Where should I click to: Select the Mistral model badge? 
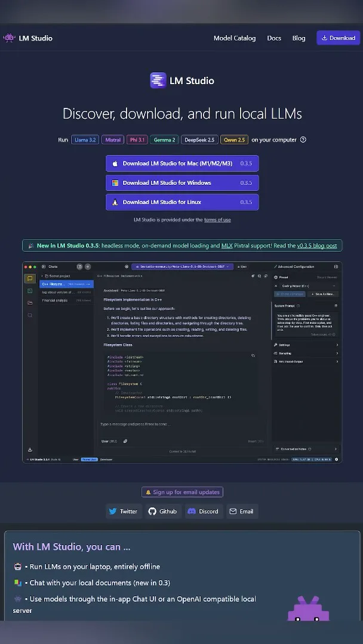[113, 140]
